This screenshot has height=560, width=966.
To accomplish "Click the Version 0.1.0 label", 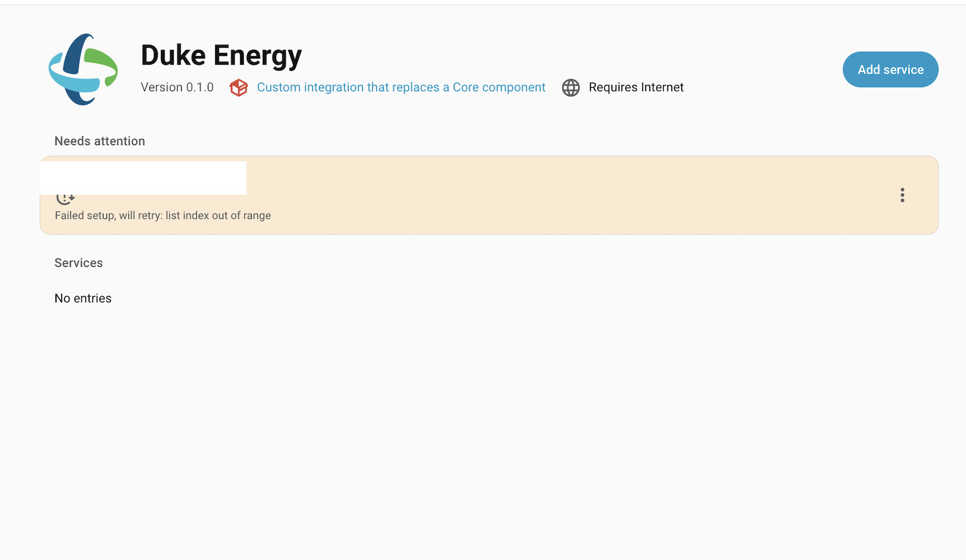I will [177, 88].
